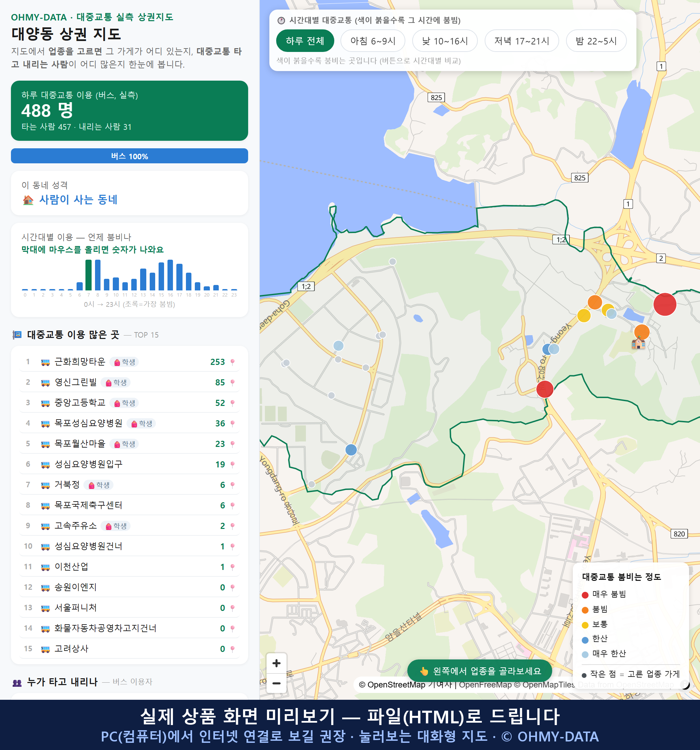Screen dimensions: 700x750
Task: Zoom out the map with minus button
Action: pyautogui.click(x=276, y=683)
